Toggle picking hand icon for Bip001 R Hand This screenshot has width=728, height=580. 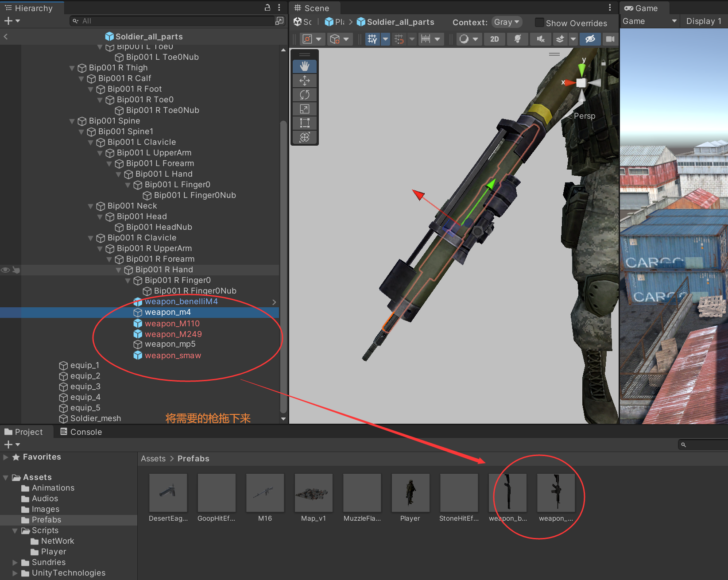(16, 270)
